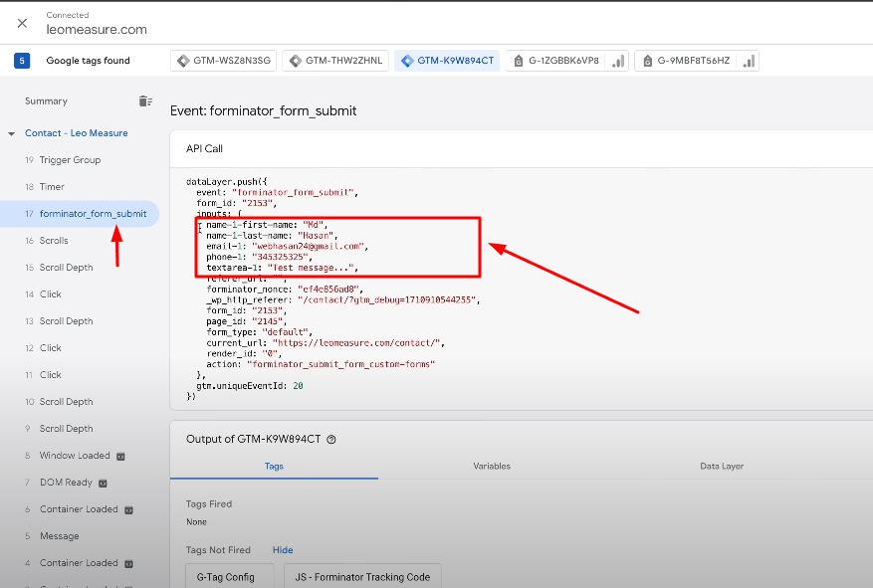Click the leomeasure.com connected domain text
The width and height of the screenshot is (873, 588).
[97, 30]
